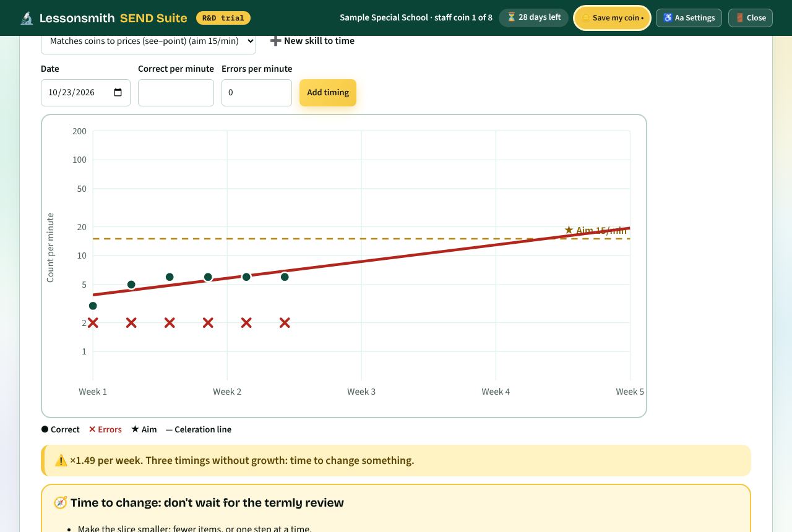Viewport: 792px width, 532px height.
Task: Click the R&D trial badge
Action: click(x=223, y=18)
